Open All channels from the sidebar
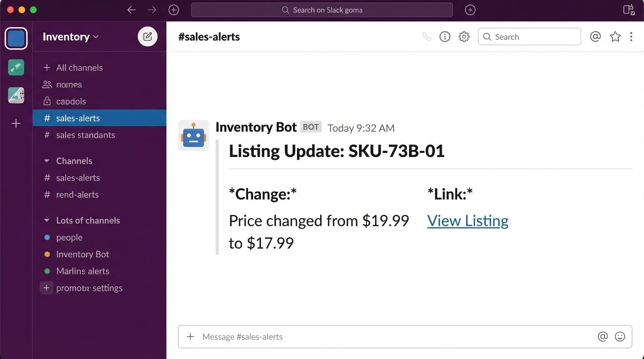Image resolution: width=644 pixels, height=359 pixels. [x=79, y=67]
